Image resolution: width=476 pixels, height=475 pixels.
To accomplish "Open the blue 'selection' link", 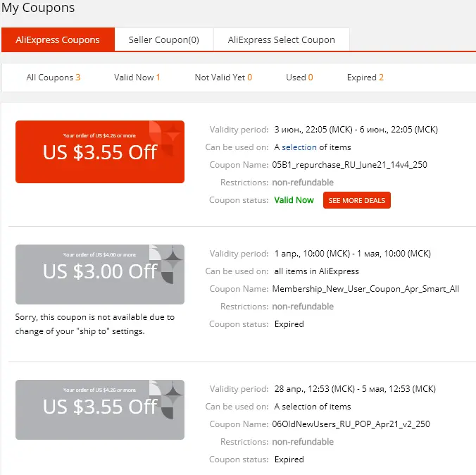I will click(x=299, y=147).
